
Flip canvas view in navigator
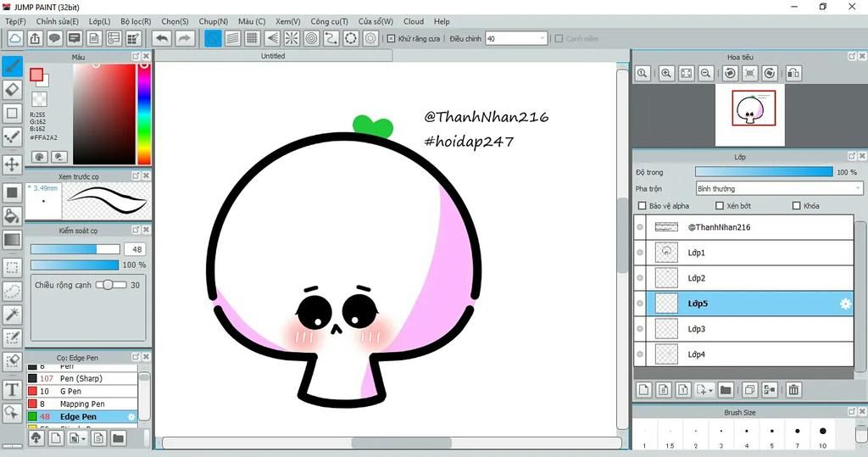[x=793, y=73]
